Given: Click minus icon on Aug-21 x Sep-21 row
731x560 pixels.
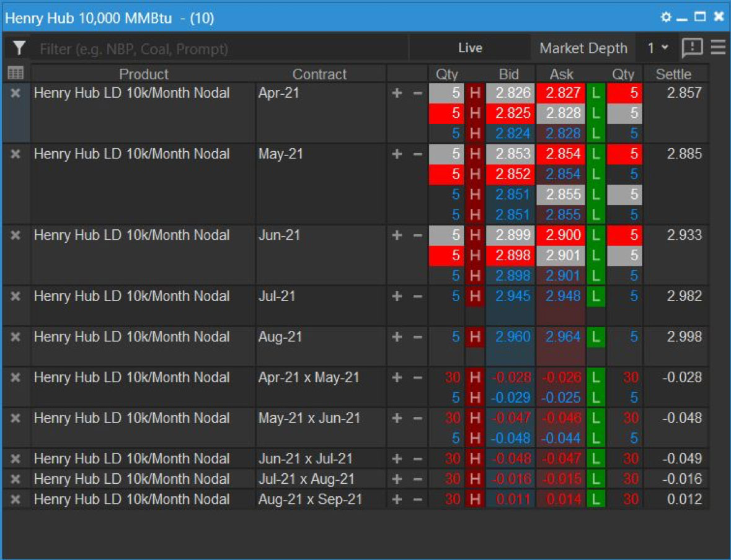Looking at the screenshot, I should pos(418,500).
